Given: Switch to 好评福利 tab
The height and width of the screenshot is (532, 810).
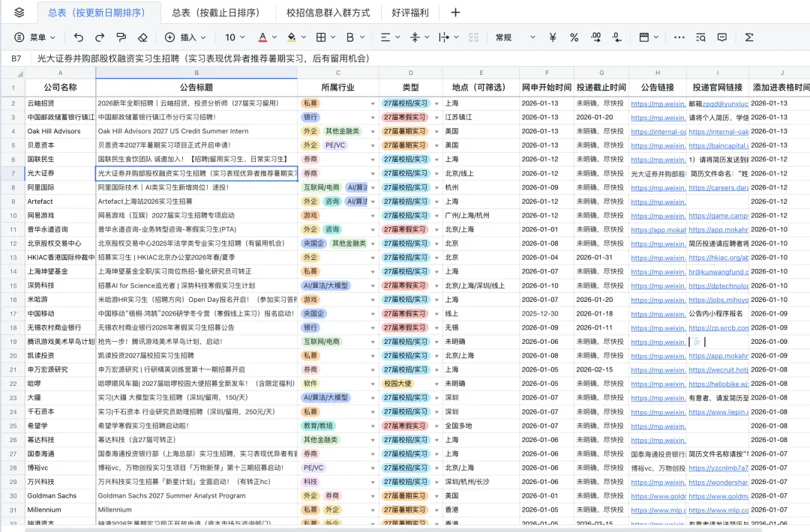Looking at the screenshot, I should pyautogui.click(x=410, y=13).
